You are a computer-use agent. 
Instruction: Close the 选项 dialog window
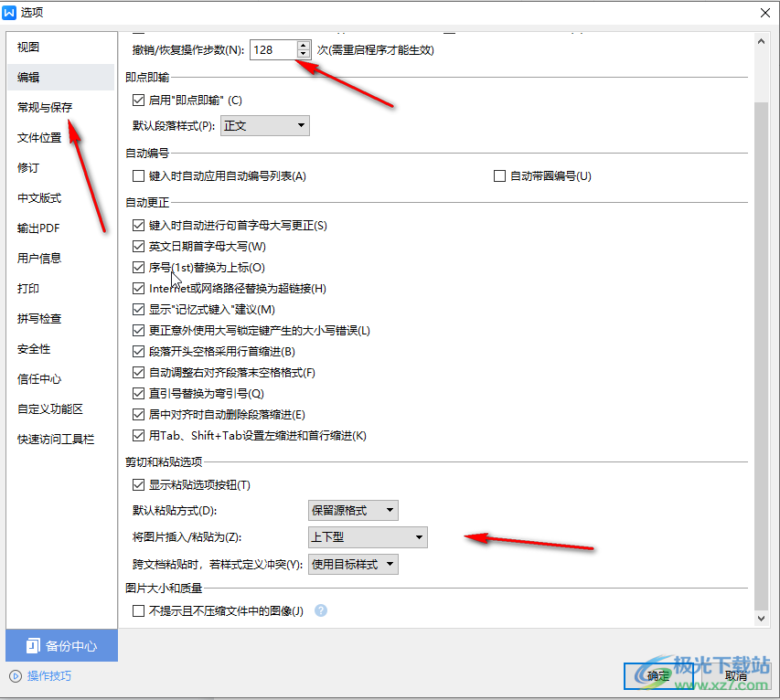pos(764,12)
